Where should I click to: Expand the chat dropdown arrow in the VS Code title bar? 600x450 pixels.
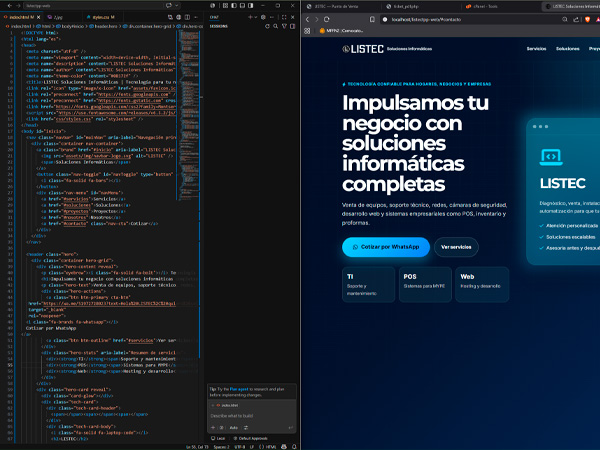tap(176, 5)
